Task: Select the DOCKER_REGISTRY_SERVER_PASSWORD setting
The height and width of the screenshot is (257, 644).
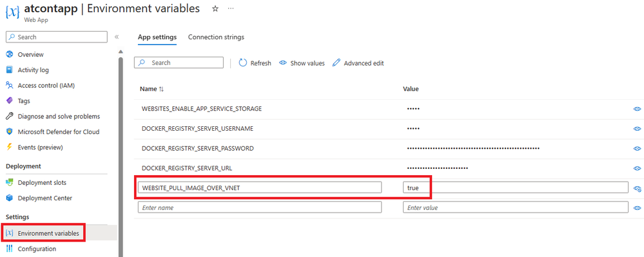Action: (197, 148)
